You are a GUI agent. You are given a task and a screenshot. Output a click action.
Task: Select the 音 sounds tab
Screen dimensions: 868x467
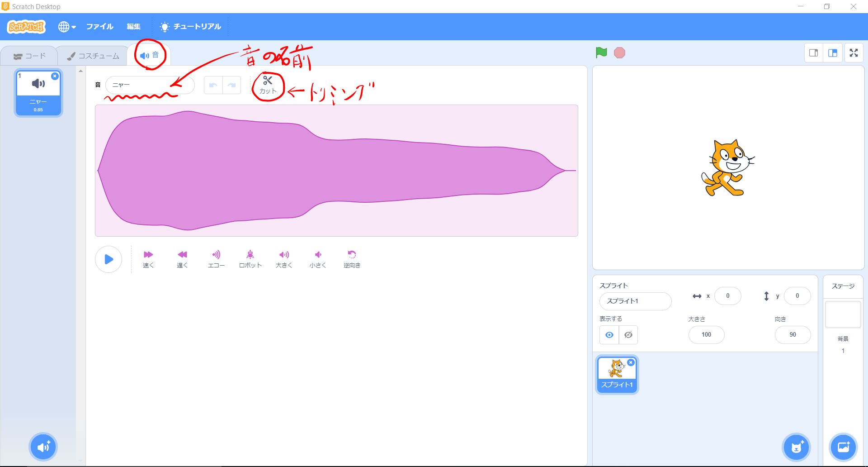tap(149, 55)
